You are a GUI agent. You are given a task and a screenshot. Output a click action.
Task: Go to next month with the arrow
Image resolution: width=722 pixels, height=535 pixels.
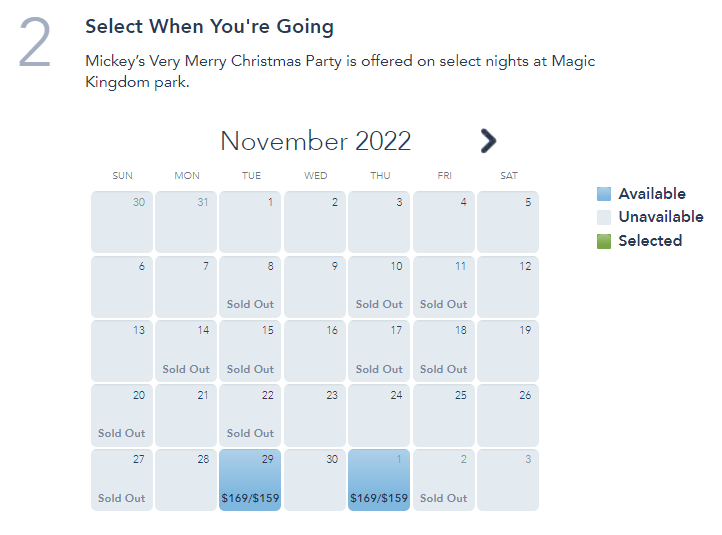pyautogui.click(x=488, y=141)
